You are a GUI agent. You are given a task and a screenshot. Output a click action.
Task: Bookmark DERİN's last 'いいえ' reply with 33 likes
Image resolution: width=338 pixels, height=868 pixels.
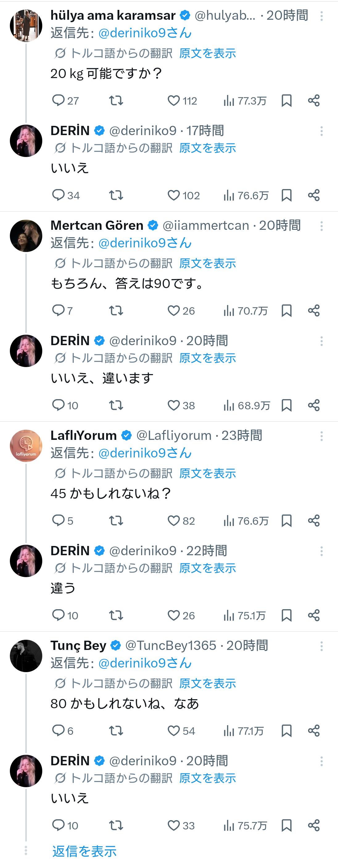tap(286, 825)
